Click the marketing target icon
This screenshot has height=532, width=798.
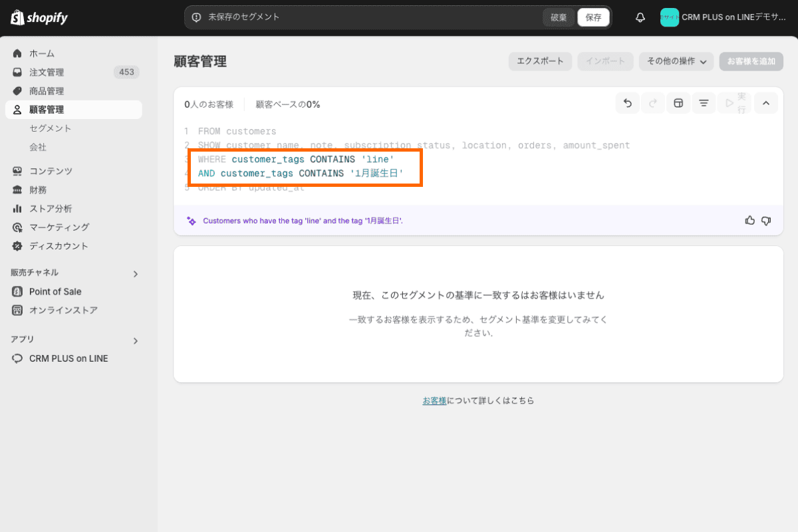click(17, 227)
